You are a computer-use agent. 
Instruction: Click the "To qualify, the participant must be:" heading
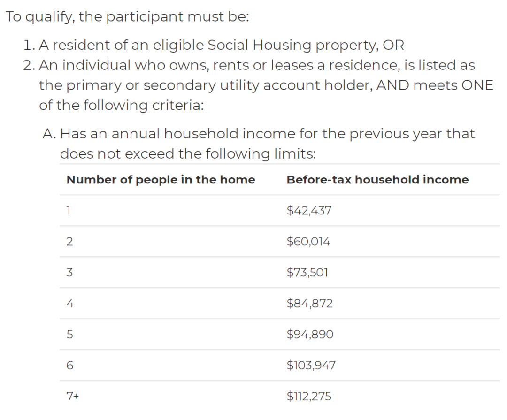127,17
